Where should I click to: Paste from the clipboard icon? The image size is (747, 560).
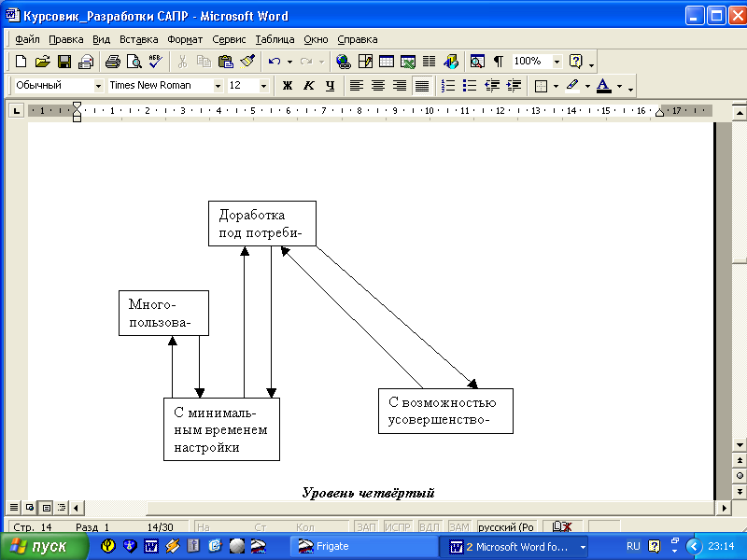225,62
